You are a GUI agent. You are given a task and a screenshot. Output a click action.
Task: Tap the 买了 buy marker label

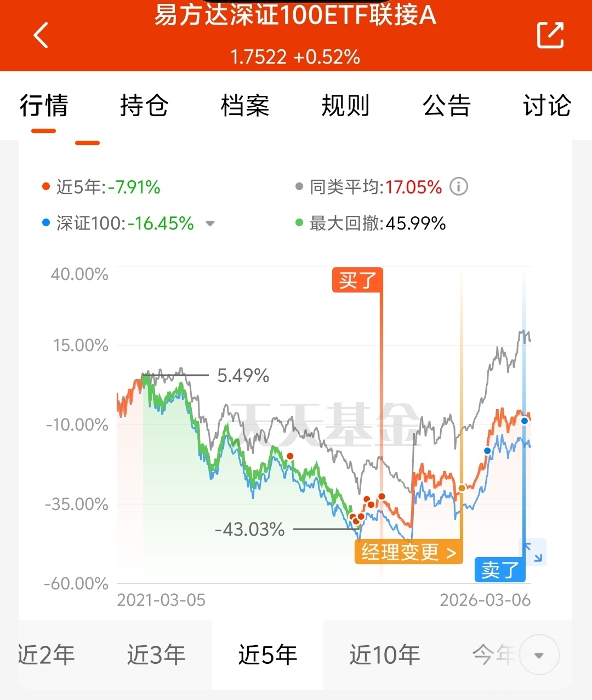click(357, 280)
